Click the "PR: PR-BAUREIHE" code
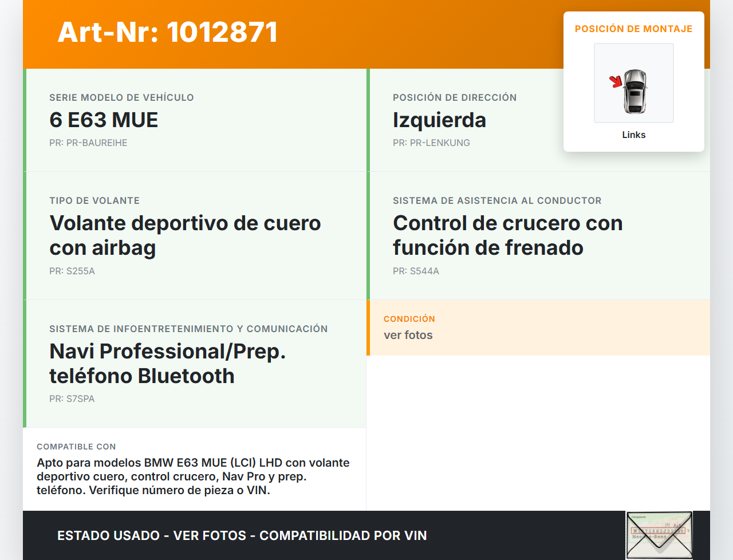 point(88,143)
